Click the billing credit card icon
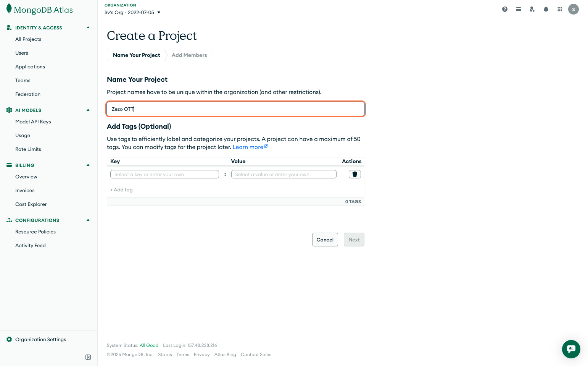Image resolution: width=588 pixels, height=366 pixels. [x=519, y=9]
